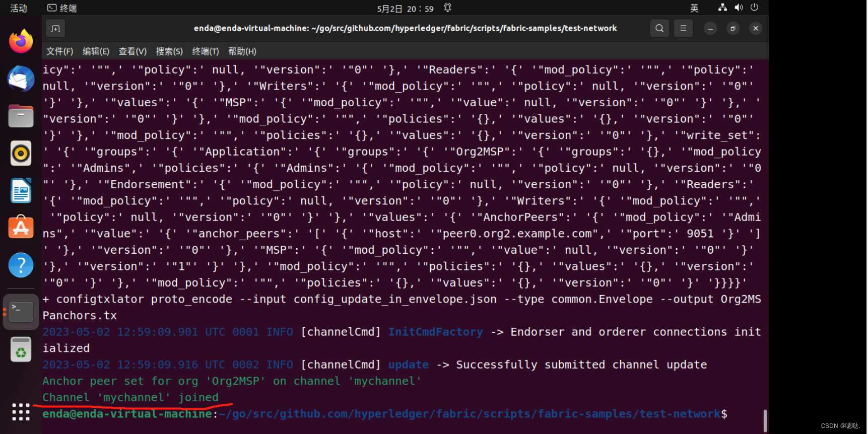Open Ubuntu Software store in dock

21,228
